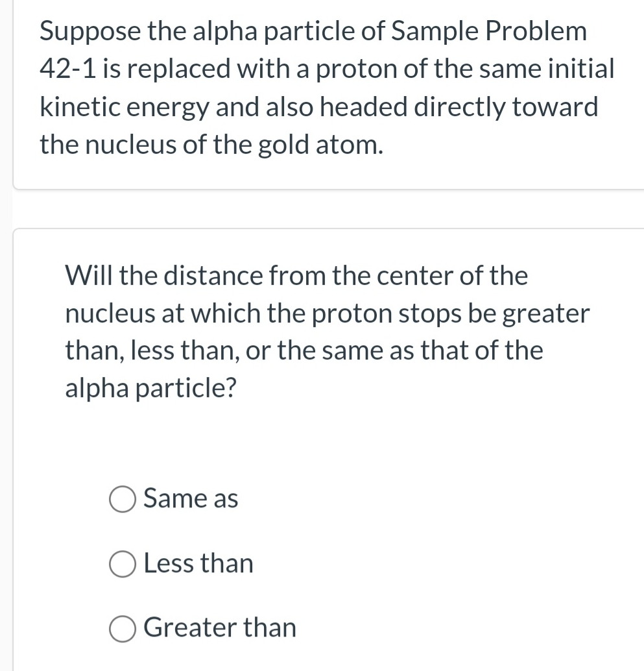This screenshot has width=644, height=671.
Task: Click the gap between the two cards
Action: pos(324,208)
